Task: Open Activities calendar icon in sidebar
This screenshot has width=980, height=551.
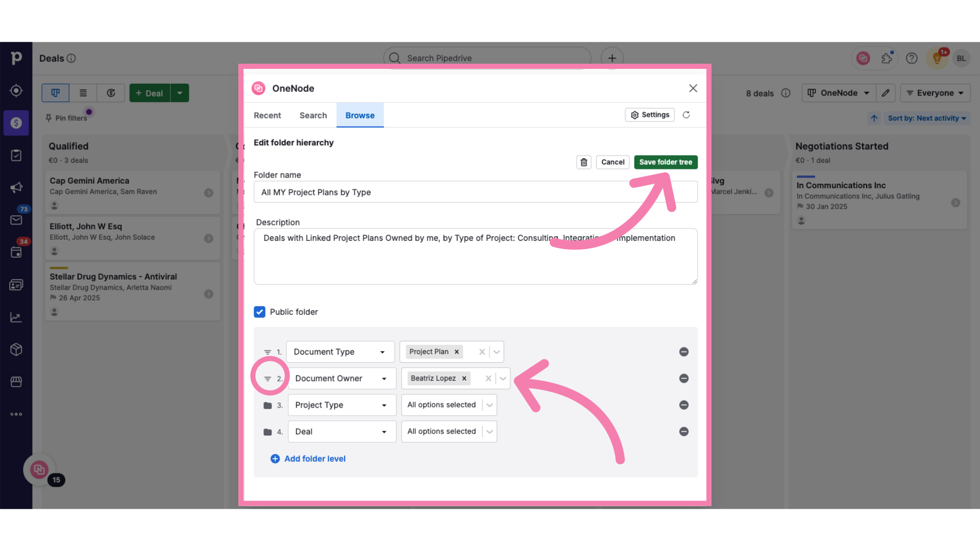Action: (x=16, y=252)
